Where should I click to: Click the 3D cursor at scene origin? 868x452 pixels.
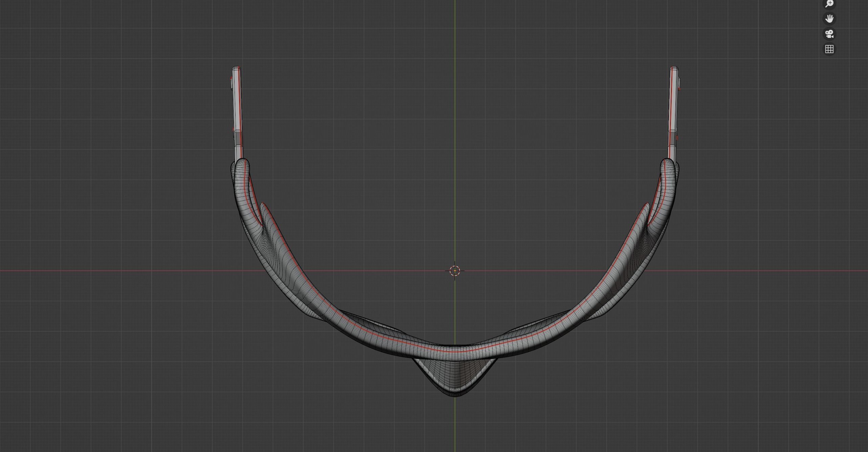pyautogui.click(x=455, y=271)
